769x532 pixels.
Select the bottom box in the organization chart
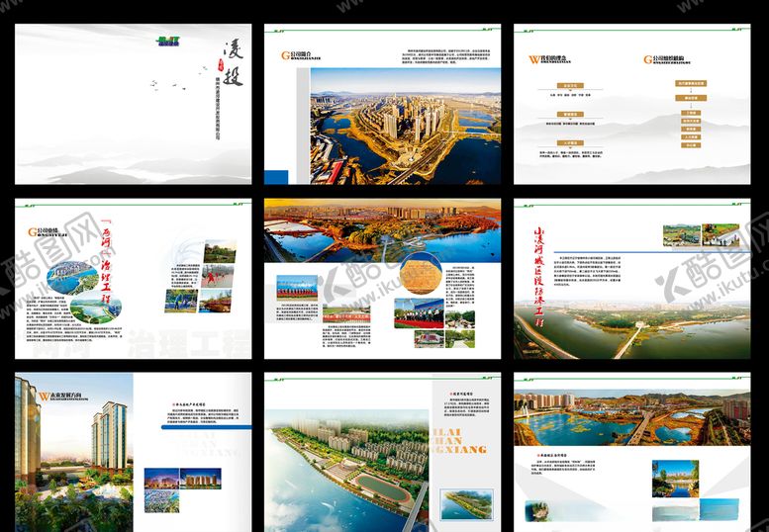click(x=690, y=145)
